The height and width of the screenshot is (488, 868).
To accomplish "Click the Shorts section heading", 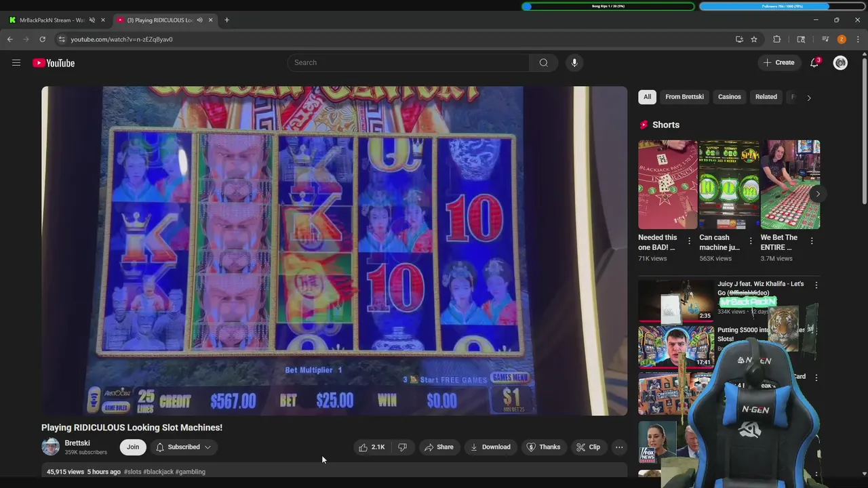I will click(x=665, y=125).
